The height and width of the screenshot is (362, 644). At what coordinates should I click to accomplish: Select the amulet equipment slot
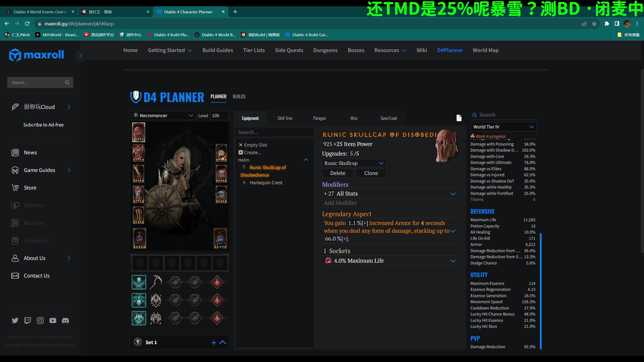point(221,153)
